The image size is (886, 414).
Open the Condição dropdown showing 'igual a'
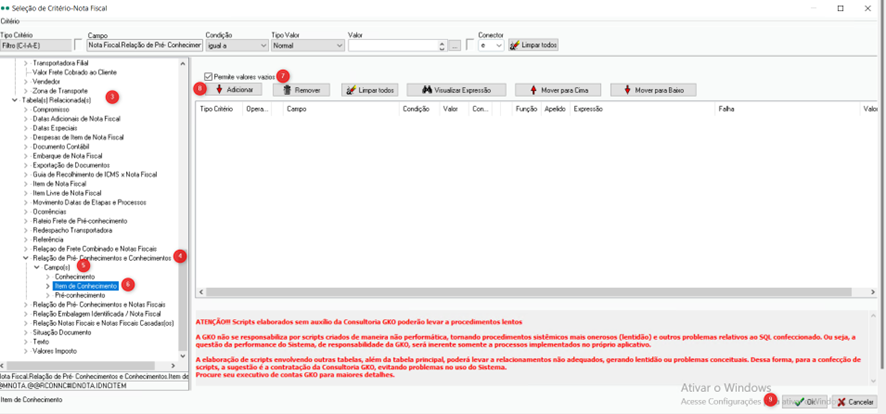[x=237, y=45]
